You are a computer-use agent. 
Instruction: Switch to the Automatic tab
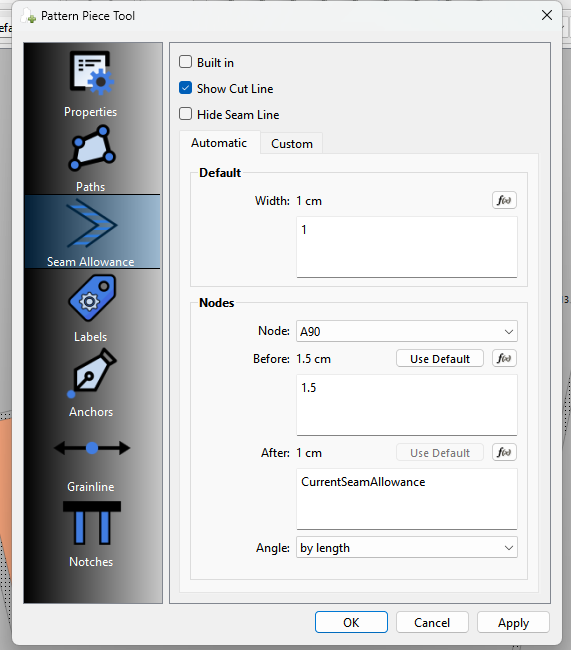tap(219, 143)
